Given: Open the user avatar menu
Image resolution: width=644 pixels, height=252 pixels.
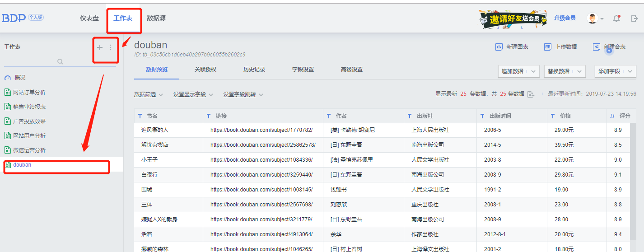Looking at the screenshot, I should [595, 18].
